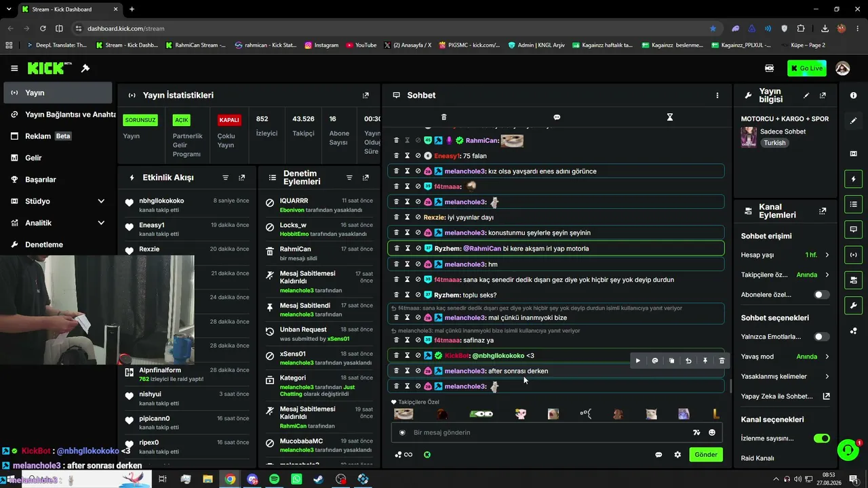Filter the Etkinlik Akışı feed
Viewport: 868px width, 488px height.
coord(226,178)
